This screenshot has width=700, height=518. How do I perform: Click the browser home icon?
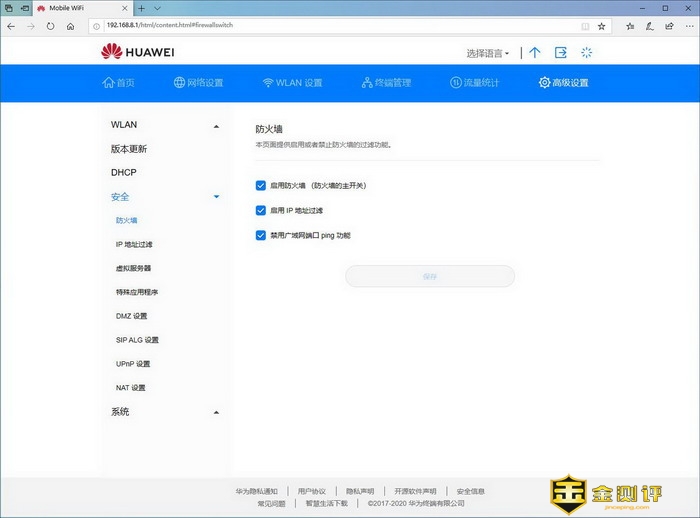pos(70,26)
